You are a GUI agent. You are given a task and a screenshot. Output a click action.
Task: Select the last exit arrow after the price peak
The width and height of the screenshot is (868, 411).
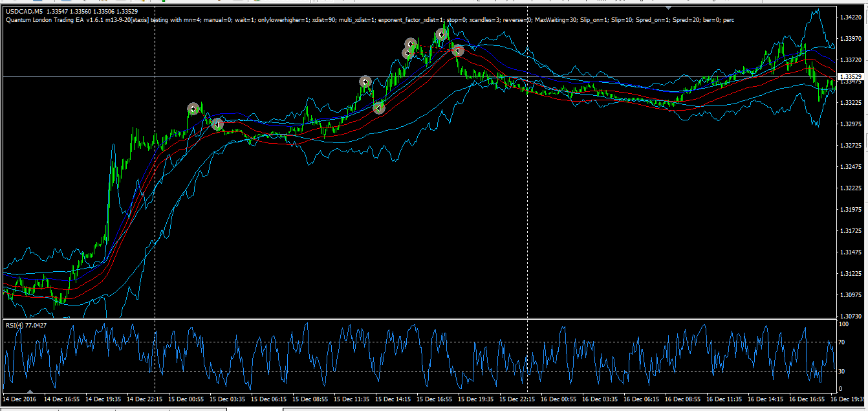tap(457, 50)
